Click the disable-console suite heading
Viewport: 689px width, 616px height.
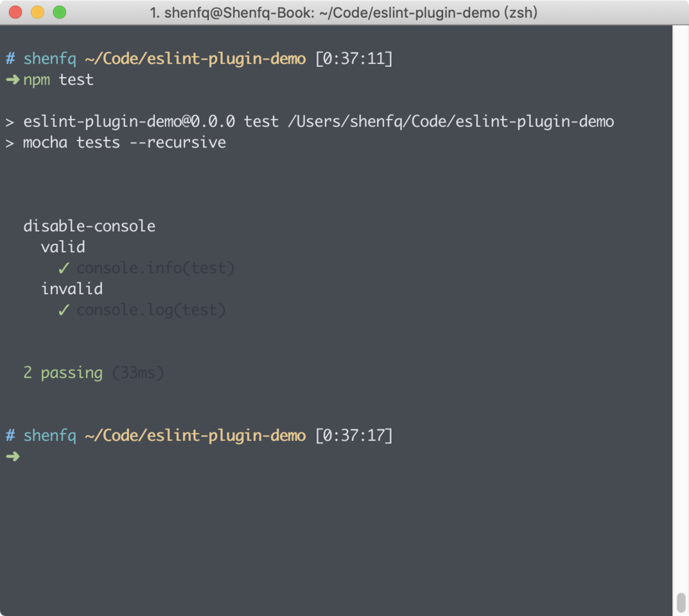(89, 226)
